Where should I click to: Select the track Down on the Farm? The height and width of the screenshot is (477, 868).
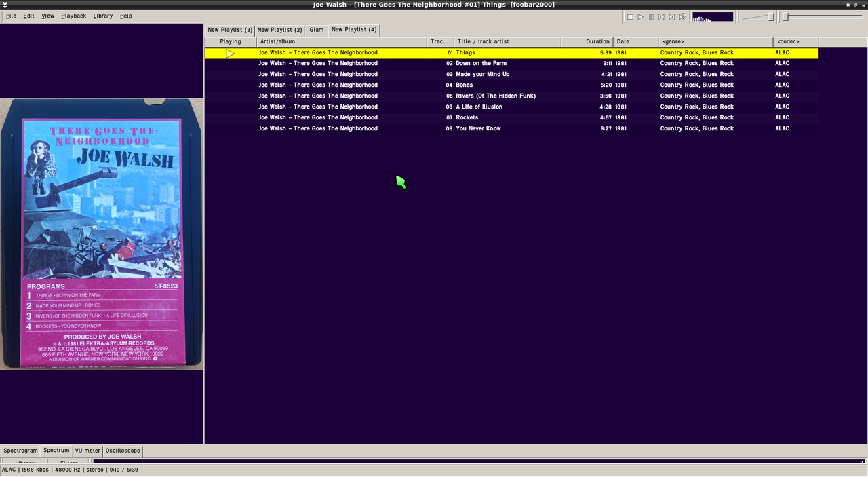[511, 64]
